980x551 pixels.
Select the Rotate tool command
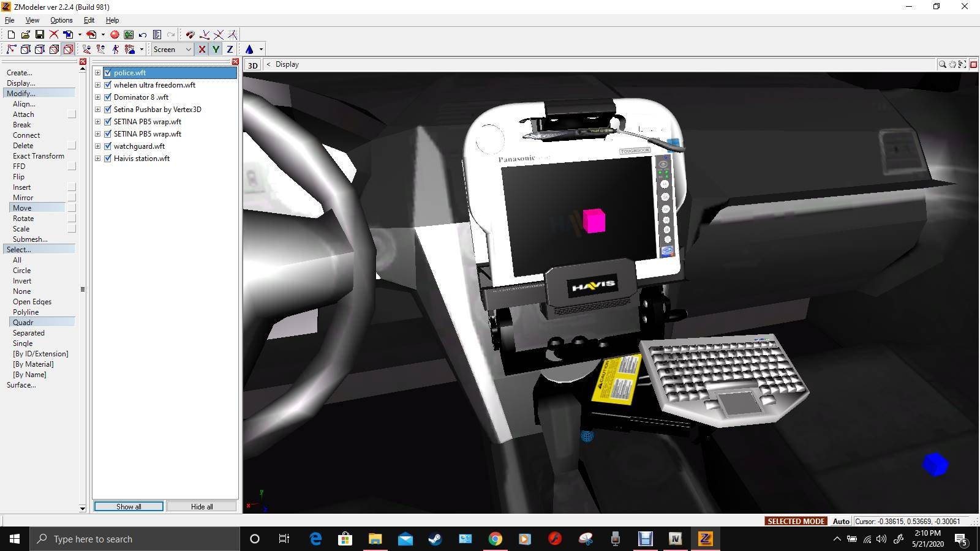pos(23,219)
